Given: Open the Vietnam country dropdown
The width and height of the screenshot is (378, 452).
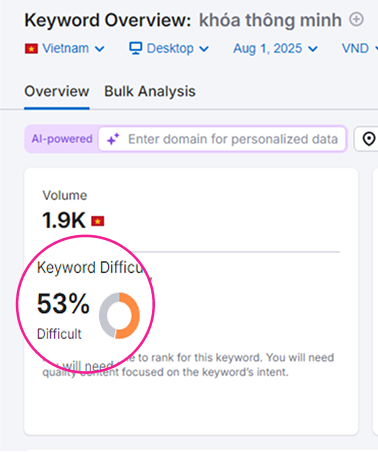Looking at the screenshot, I should pos(65,49).
